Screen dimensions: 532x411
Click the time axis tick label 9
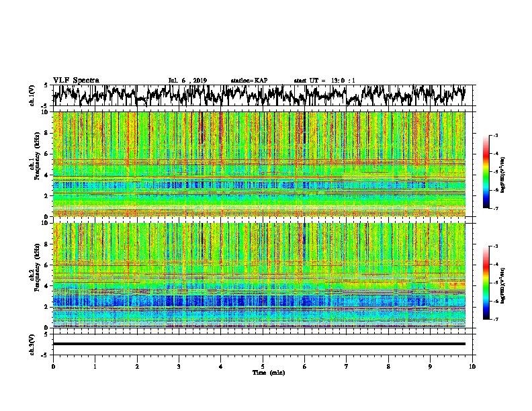[430, 367]
